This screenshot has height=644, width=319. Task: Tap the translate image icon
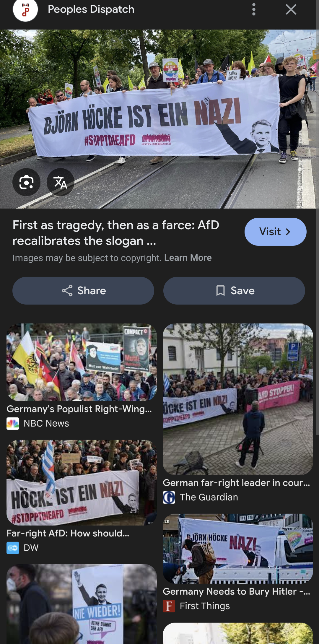click(61, 182)
